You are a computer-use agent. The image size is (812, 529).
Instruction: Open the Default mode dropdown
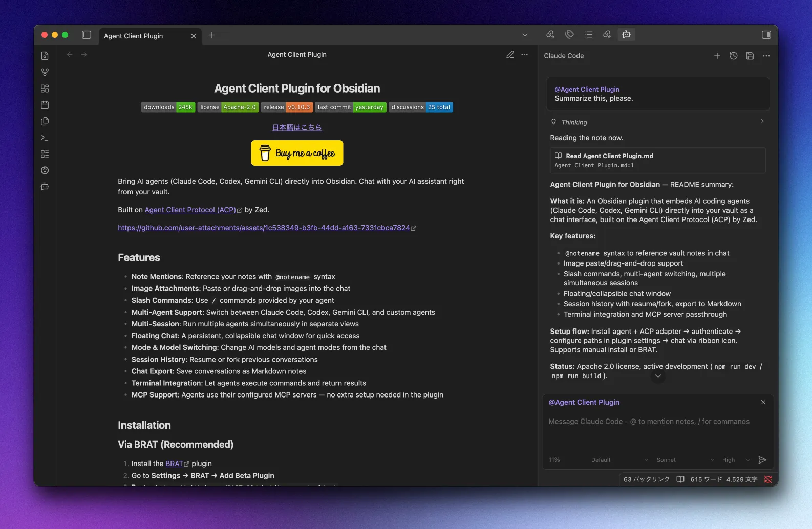(619, 460)
